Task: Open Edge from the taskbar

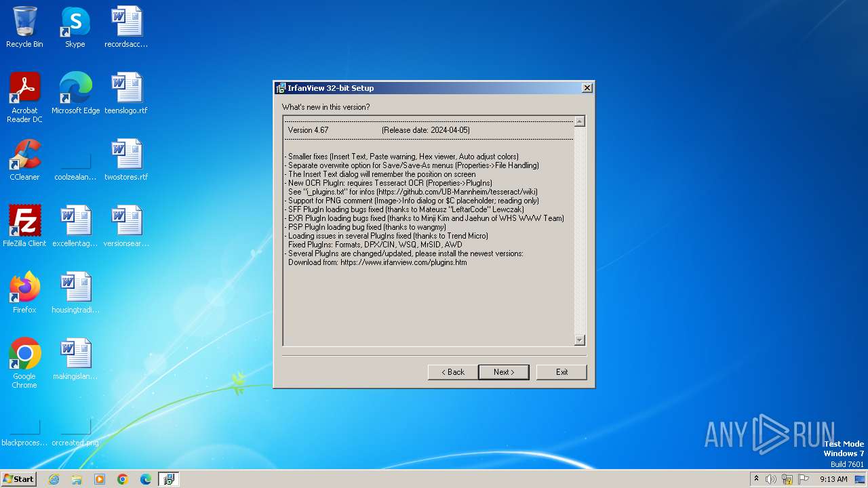Action: tap(146, 479)
